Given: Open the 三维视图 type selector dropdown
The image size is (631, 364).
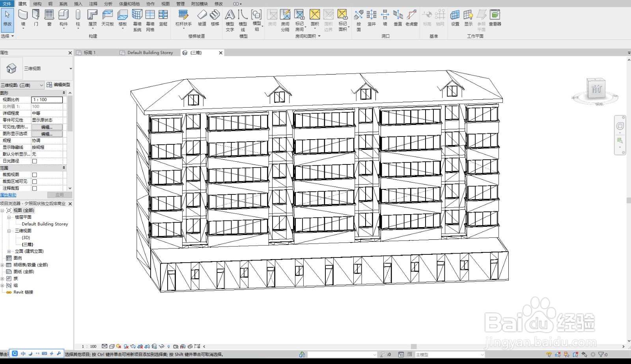Looking at the screenshot, I should click(71, 69).
